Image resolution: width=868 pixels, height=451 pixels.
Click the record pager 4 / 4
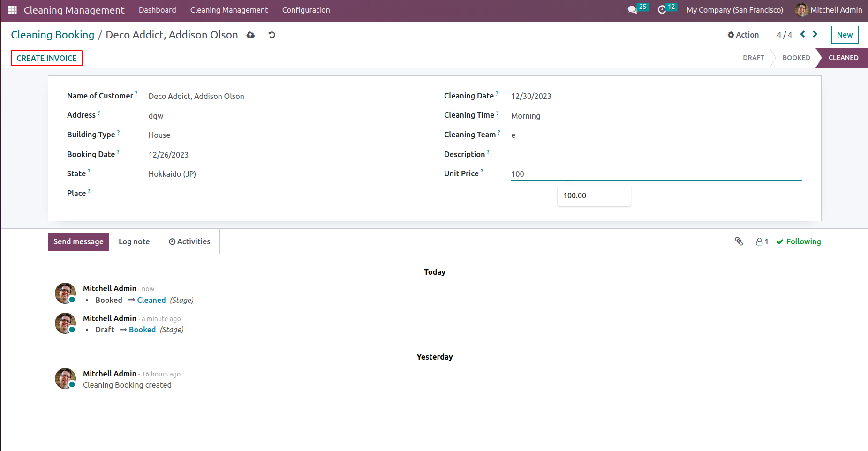click(785, 35)
